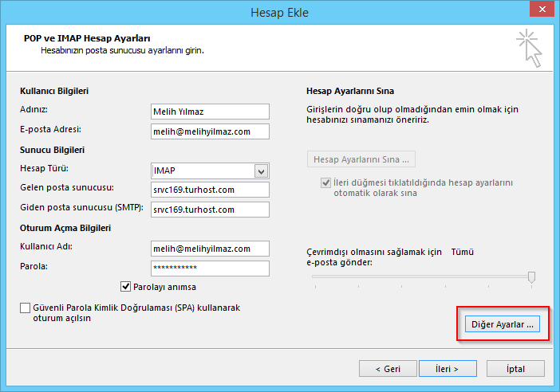560x392 pixels.
Task: Click the offline mail slider handle
Action: pyautogui.click(x=531, y=276)
